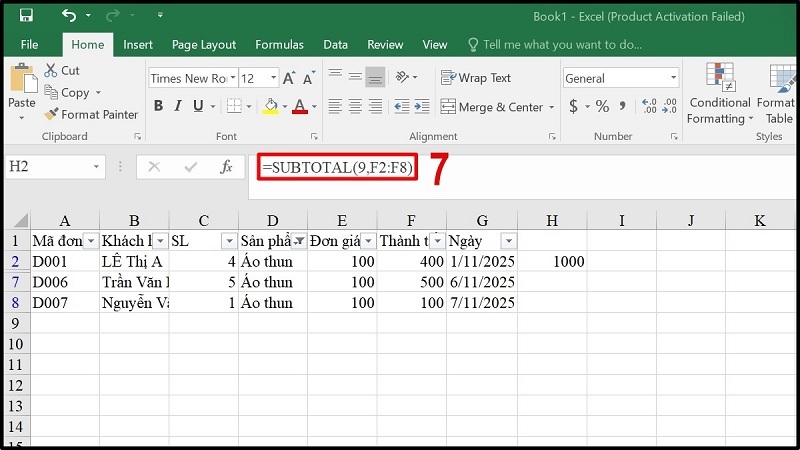Click the Insert Function fx icon
The width and height of the screenshot is (800, 450).
[226, 167]
